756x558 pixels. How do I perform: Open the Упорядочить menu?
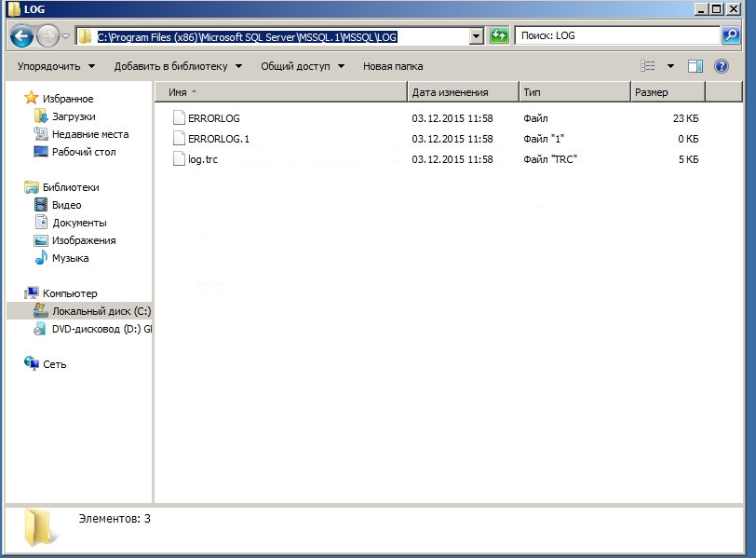click(x=56, y=66)
